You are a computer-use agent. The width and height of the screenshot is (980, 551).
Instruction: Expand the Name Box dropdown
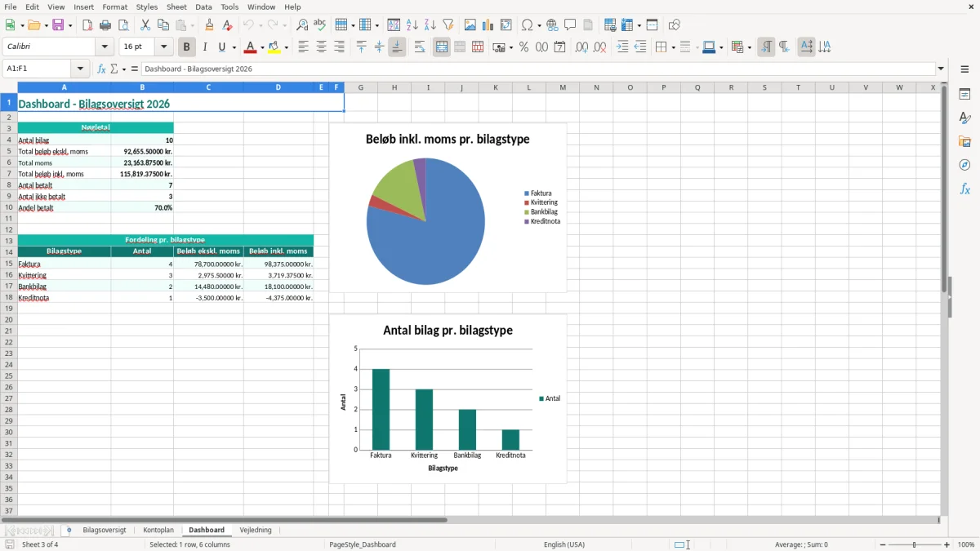pos(80,69)
